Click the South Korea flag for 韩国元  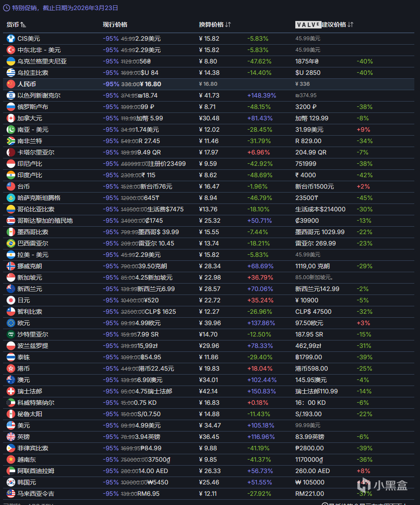11,482
